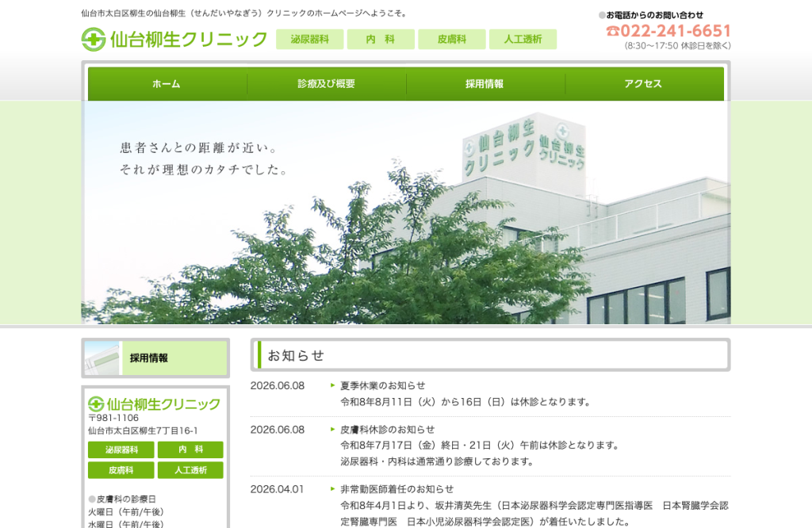This screenshot has height=528, width=812.
Task: Click the first 2026.06.08 news date
Action: (x=278, y=385)
